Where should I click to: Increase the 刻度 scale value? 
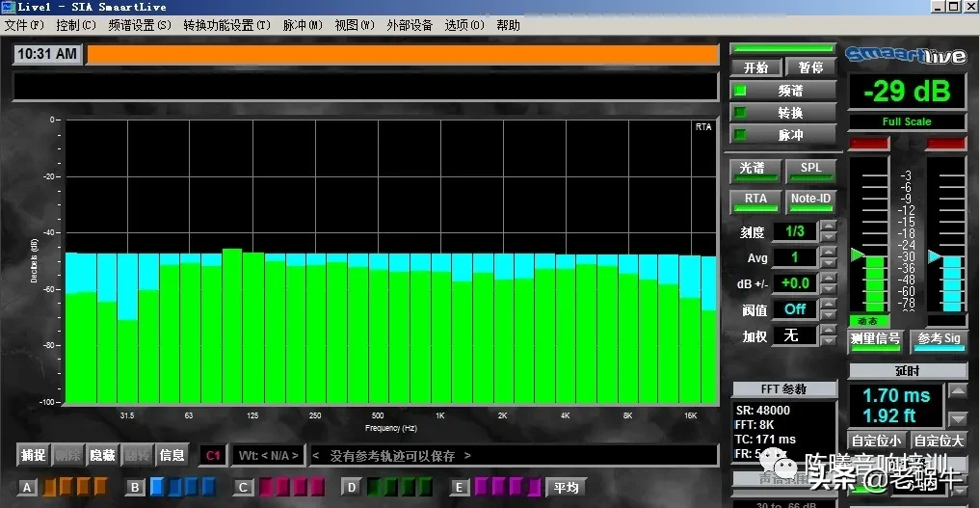[x=828, y=227]
